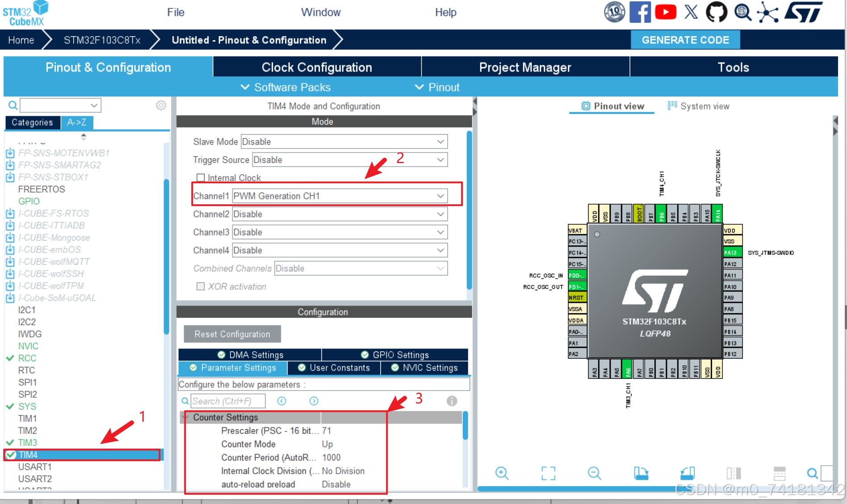847x504 pixels.
Task: Click the 10-year anniversary badge icon
Action: click(615, 12)
